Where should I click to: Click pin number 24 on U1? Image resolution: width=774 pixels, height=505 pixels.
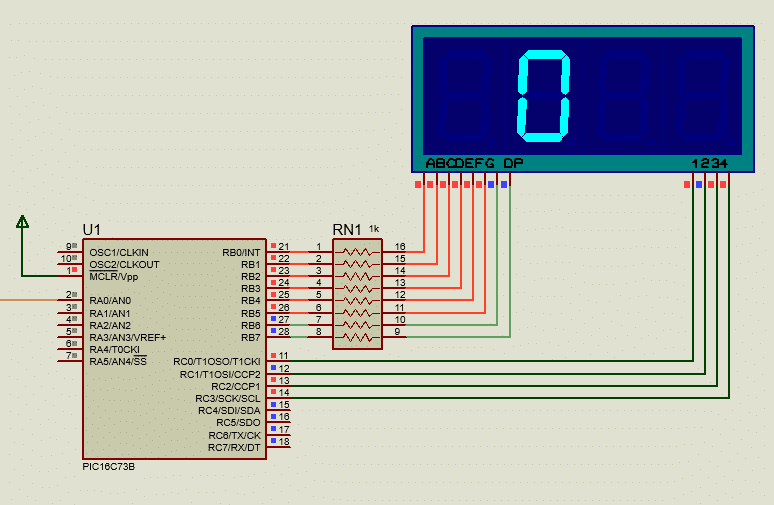click(x=283, y=282)
